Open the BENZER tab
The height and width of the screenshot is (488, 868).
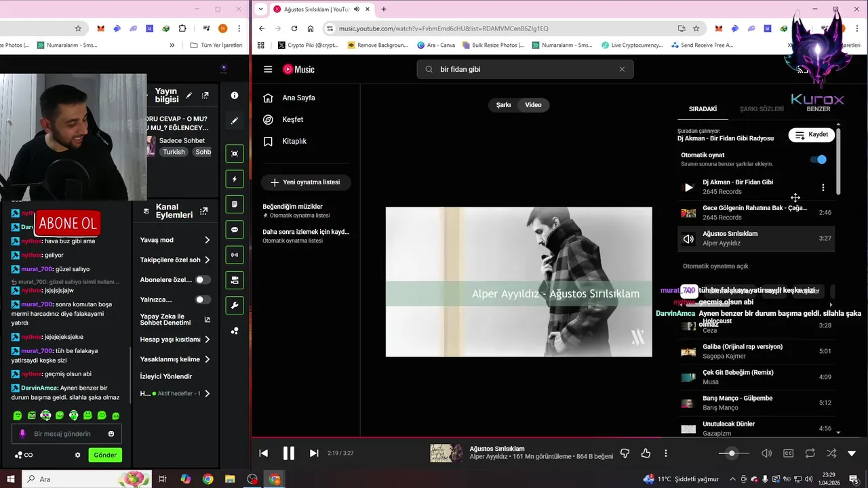[818, 109]
